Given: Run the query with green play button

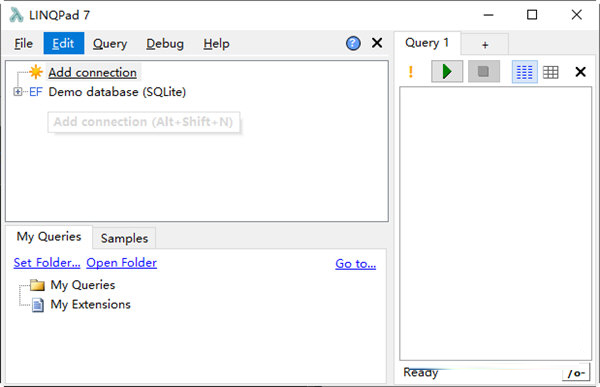Looking at the screenshot, I should pos(447,71).
